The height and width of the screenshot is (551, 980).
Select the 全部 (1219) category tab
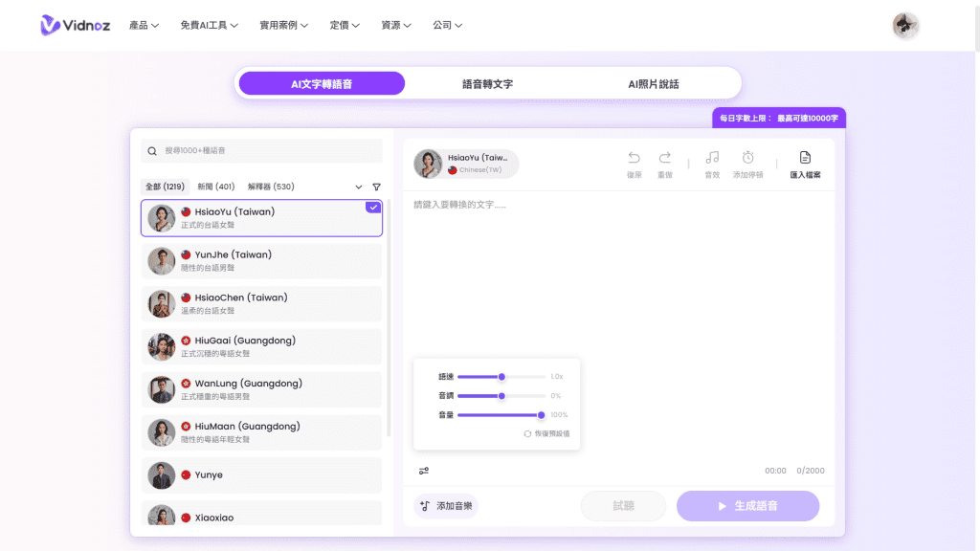(x=165, y=187)
